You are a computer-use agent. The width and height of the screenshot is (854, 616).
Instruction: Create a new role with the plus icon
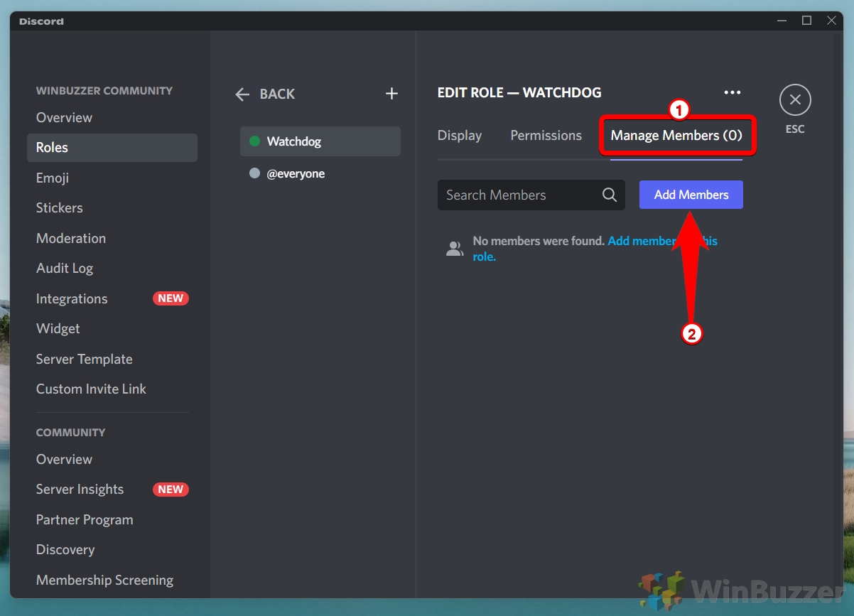pyautogui.click(x=391, y=94)
